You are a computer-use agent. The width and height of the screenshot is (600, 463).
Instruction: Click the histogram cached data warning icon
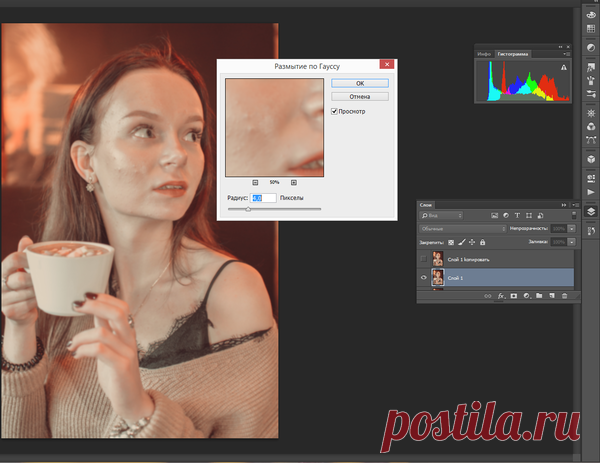coord(564,67)
